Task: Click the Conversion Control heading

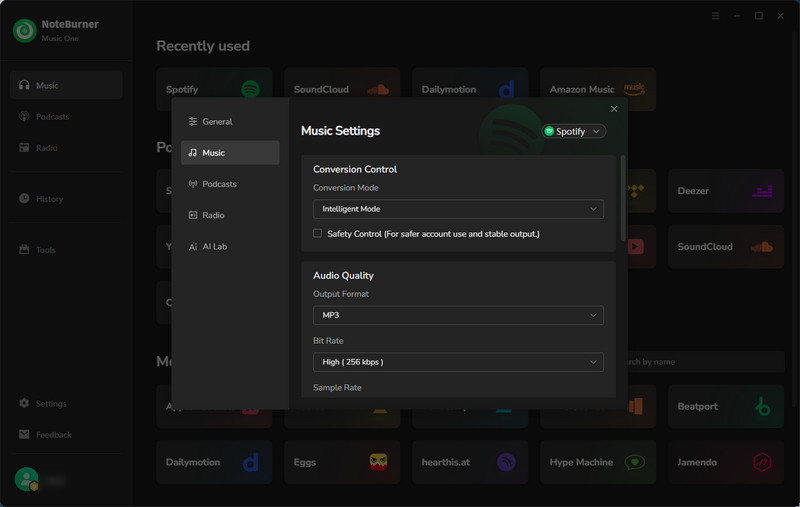Action: (355, 169)
